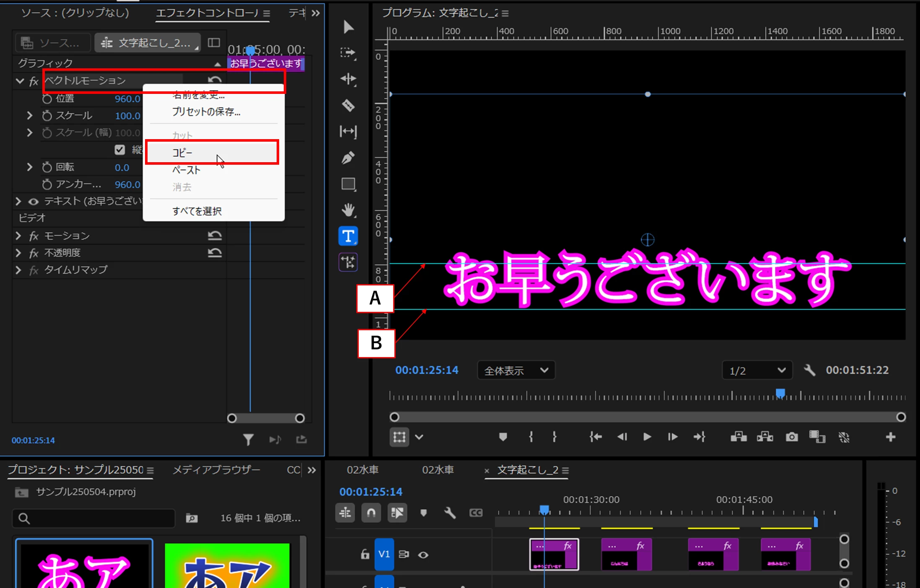Open the 全体表示 zoom level dropdown

click(516, 370)
